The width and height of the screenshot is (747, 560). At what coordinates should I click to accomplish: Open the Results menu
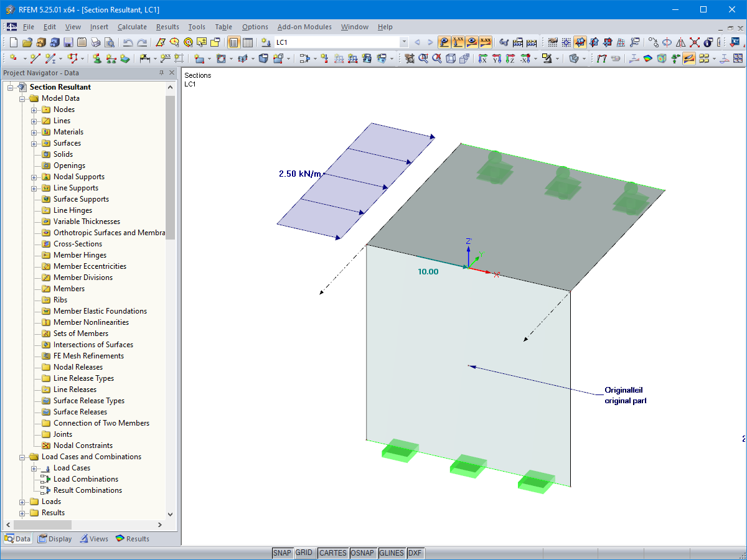click(167, 27)
